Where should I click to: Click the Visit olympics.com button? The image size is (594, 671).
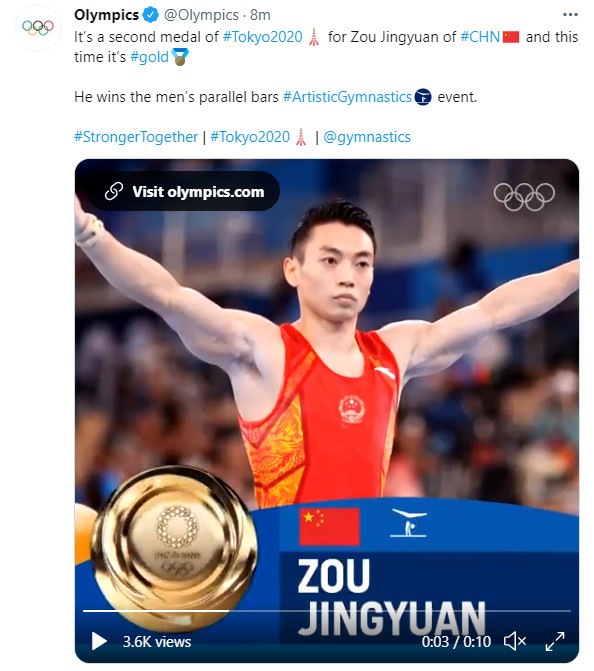[184, 191]
